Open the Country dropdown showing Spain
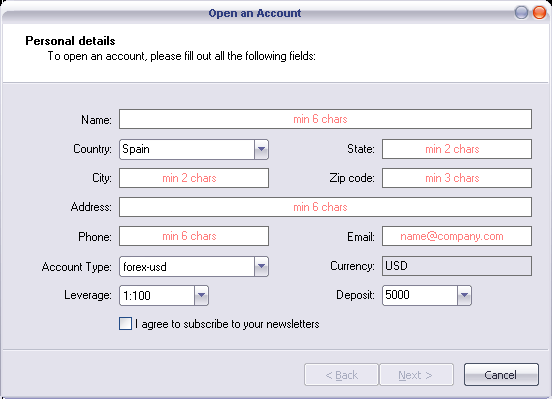The width and height of the screenshot is (552, 399). 194,149
